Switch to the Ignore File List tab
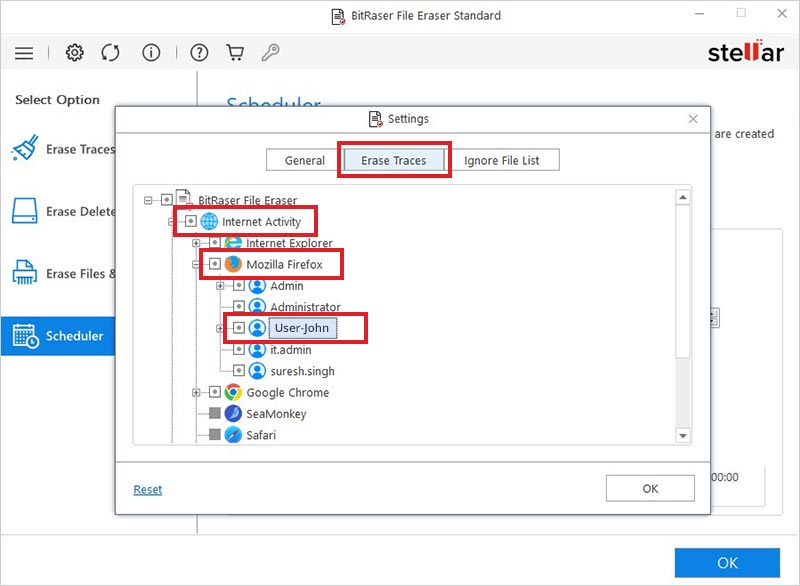 (x=502, y=160)
